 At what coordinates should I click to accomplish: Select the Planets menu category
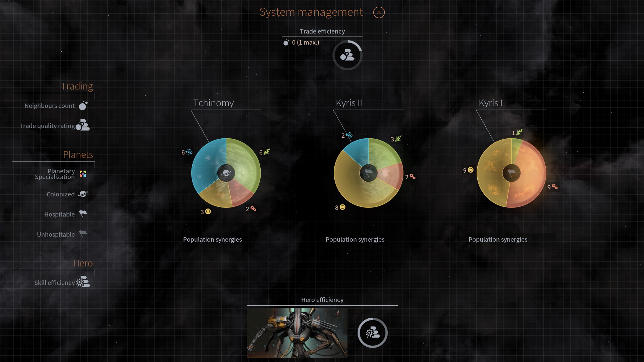77,154
